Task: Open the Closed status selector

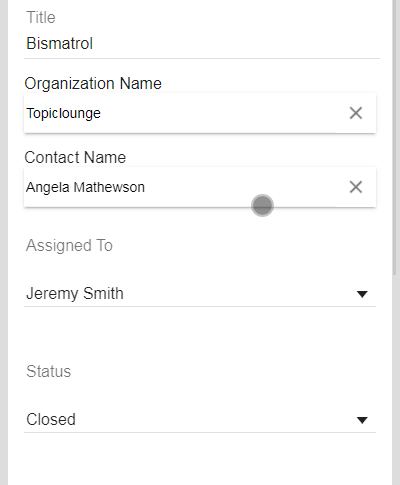Action: [200, 420]
